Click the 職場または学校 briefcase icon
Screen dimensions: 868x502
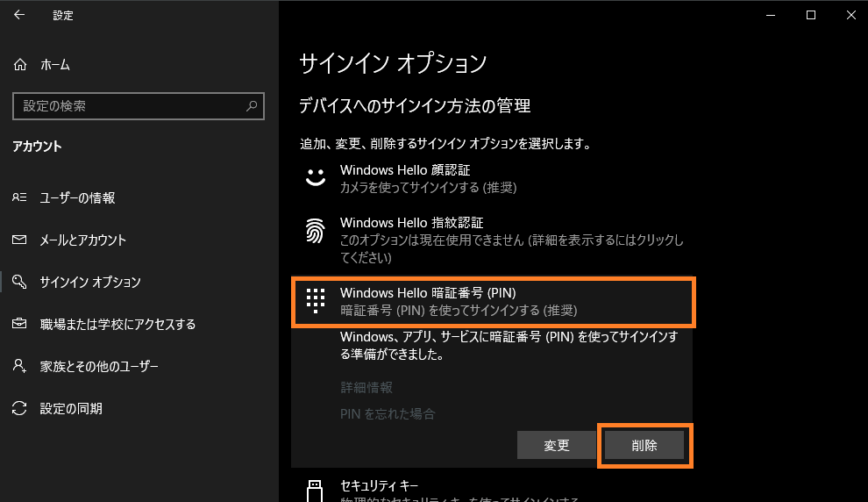click(19, 324)
